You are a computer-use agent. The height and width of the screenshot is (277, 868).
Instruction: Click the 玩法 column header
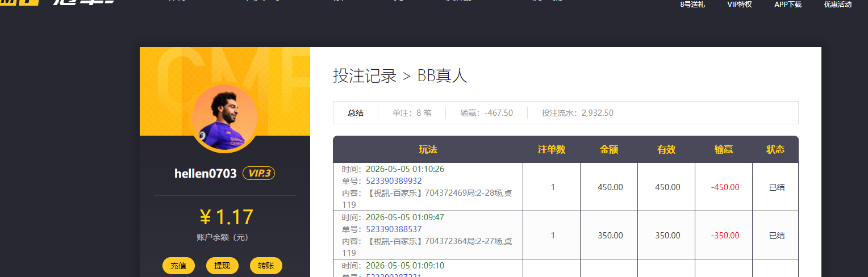click(x=428, y=149)
